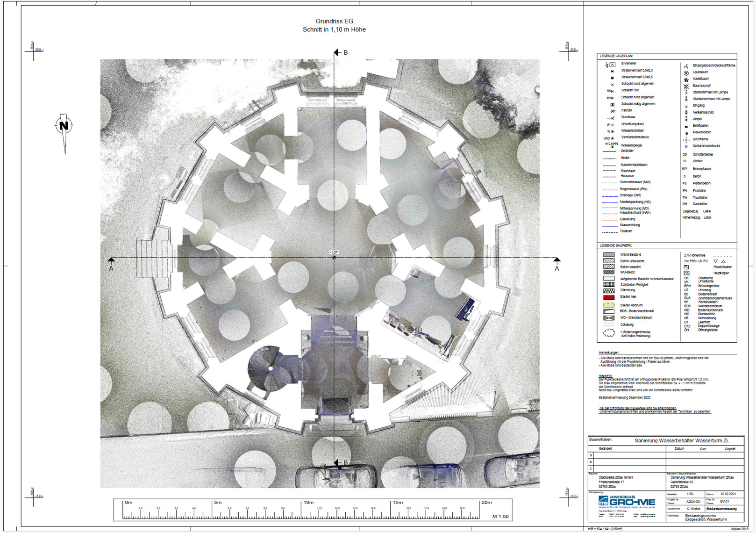Click the BDB Bodendurchbruch legend symbol

click(609, 311)
